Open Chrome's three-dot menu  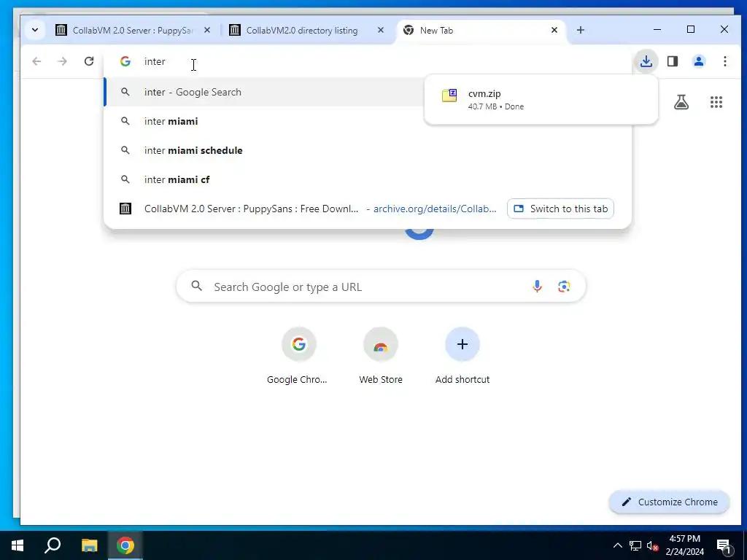[x=724, y=61]
